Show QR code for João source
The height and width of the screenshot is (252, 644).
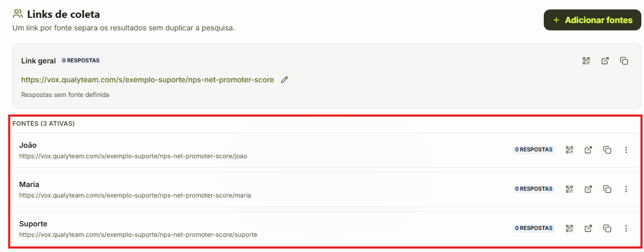(x=569, y=150)
